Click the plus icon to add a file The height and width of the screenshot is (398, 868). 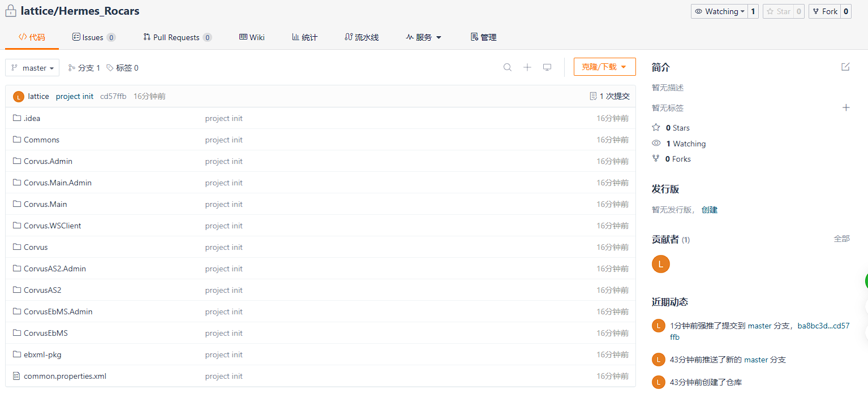pos(527,67)
